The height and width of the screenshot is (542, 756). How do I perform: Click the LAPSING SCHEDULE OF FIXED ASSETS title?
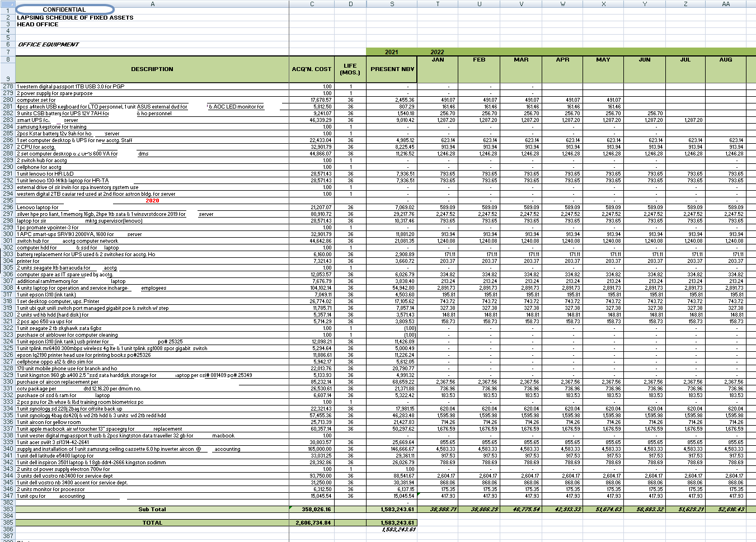tap(75, 17)
